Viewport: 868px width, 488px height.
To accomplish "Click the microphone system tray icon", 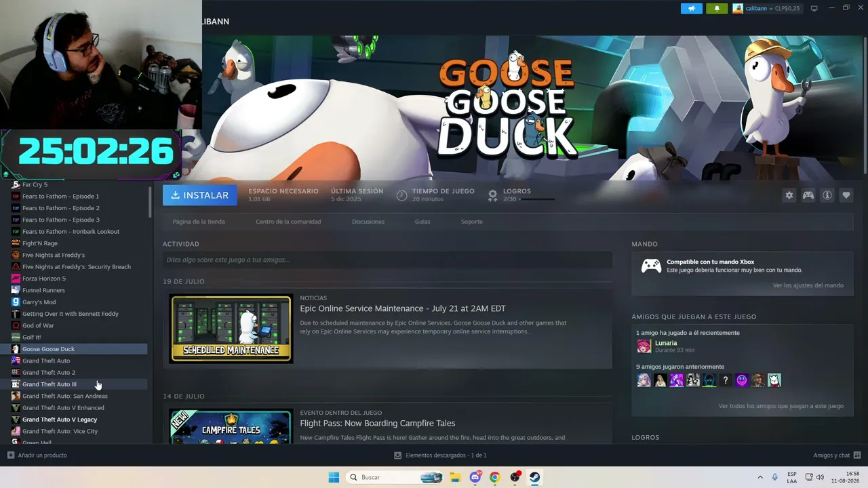I will (775, 477).
